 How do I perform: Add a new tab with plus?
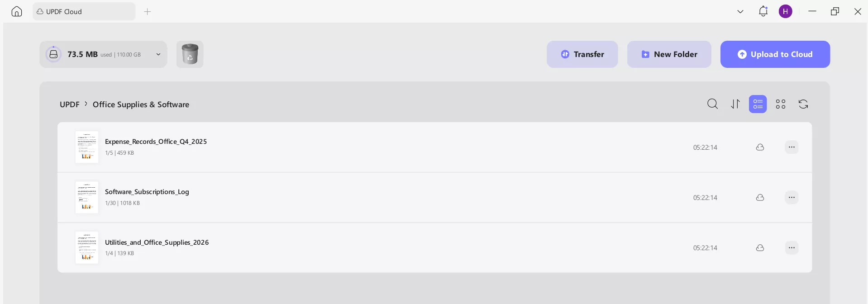(x=148, y=11)
